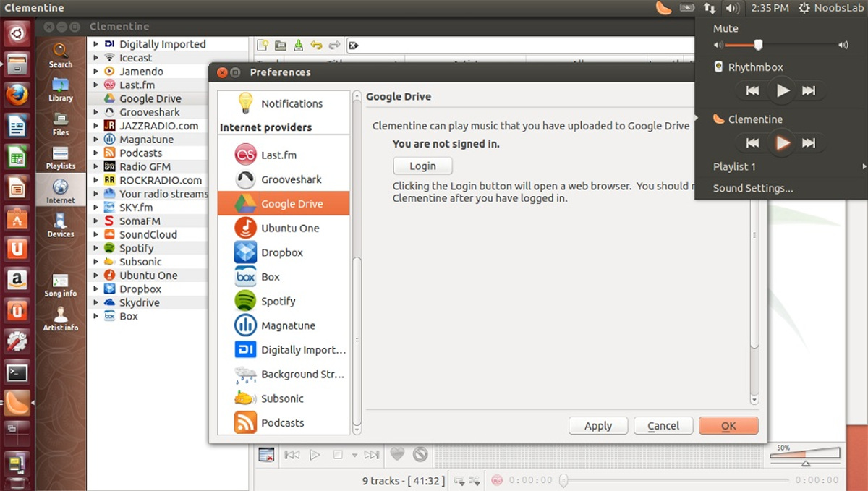Click the Preferences category list scrollbar

pos(357,340)
